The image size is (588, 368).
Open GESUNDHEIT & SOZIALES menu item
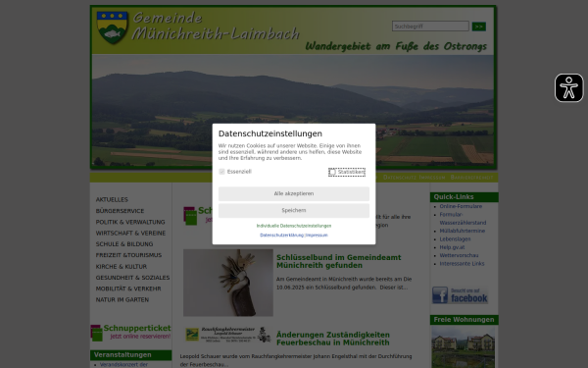[132, 278]
